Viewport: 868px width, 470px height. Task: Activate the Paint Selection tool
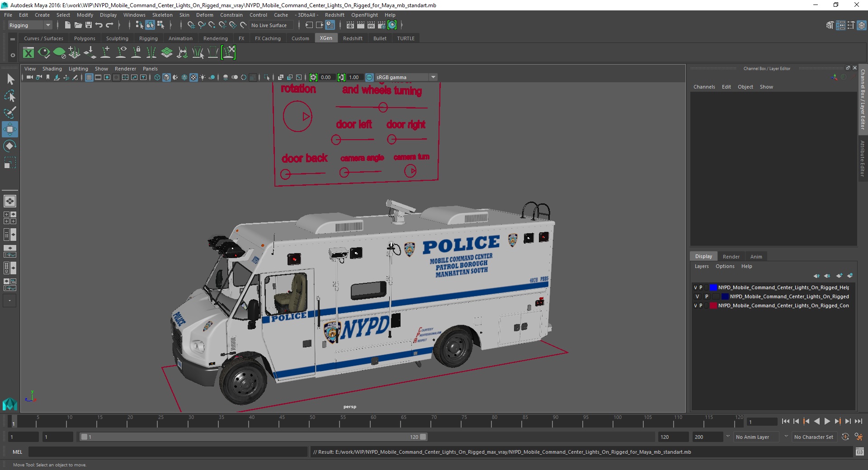point(10,113)
